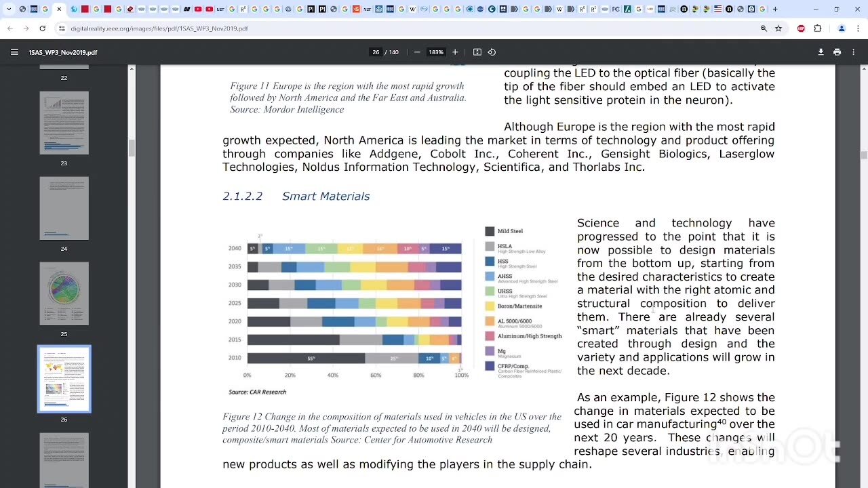Switch to the FC favicon tab
This screenshot has width=868, height=488.
(615, 9)
